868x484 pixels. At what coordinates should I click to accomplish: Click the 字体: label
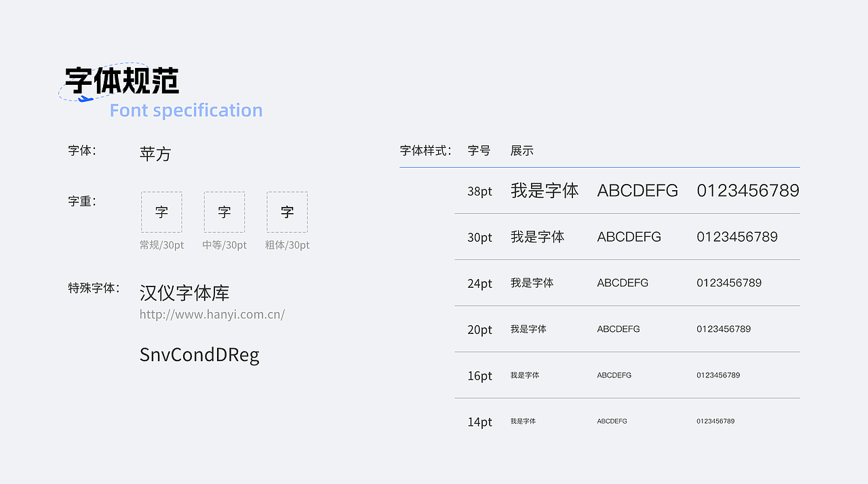tap(82, 151)
